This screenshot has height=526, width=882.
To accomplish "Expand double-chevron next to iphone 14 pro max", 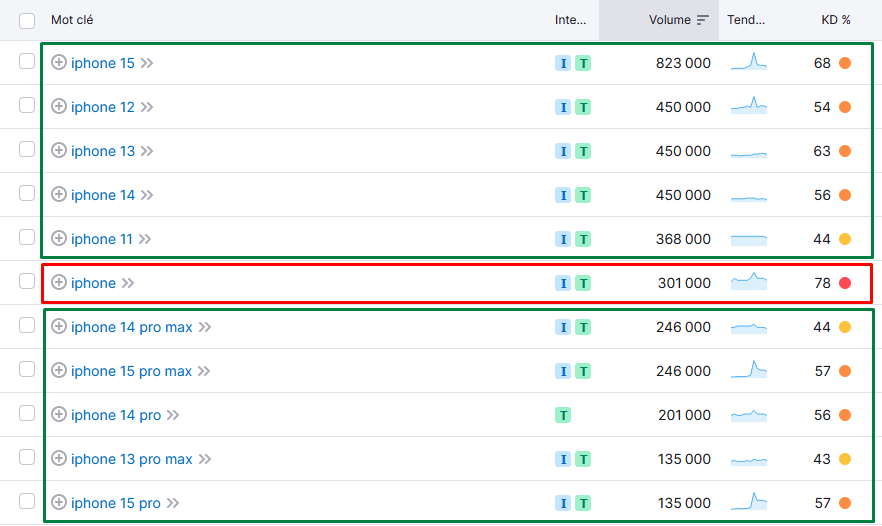I will click(x=205, y=327).
